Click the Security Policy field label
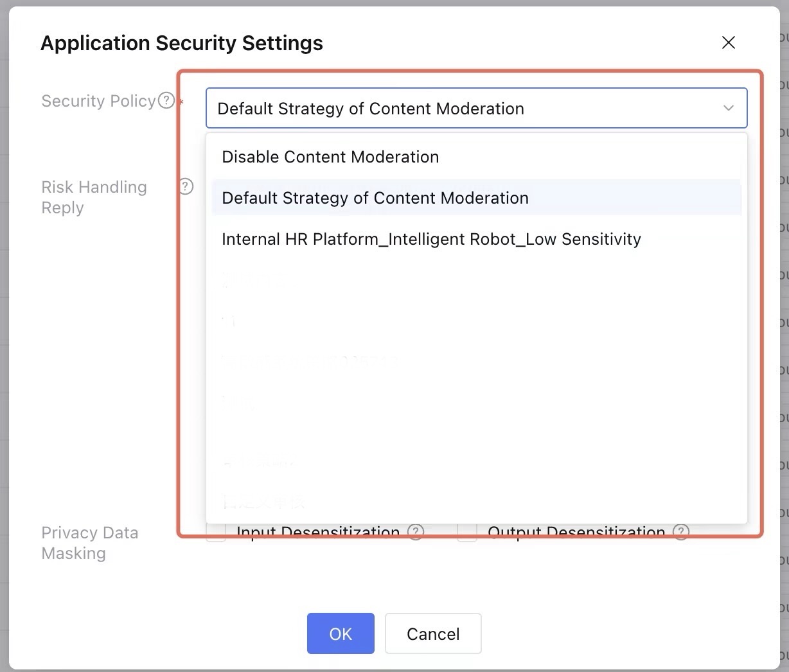 pos(98,101)
